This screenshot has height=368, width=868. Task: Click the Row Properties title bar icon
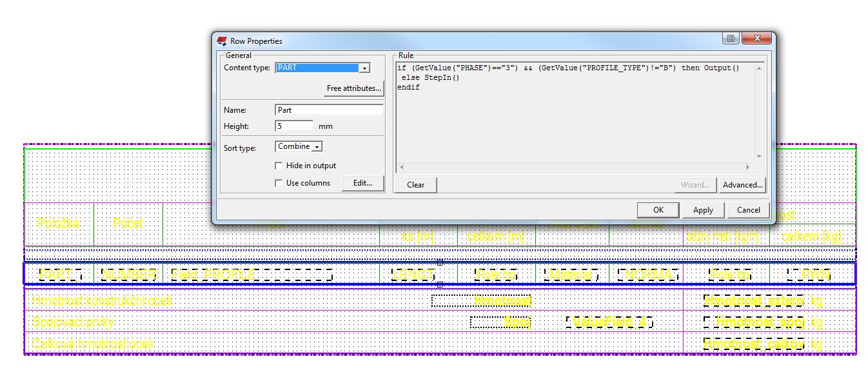click(x=222, y=41)
